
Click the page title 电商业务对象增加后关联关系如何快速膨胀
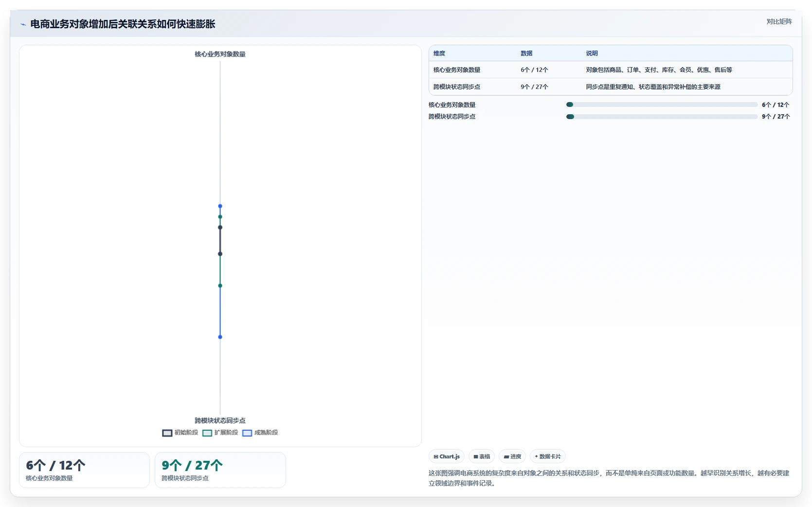(x=123, y=24)
